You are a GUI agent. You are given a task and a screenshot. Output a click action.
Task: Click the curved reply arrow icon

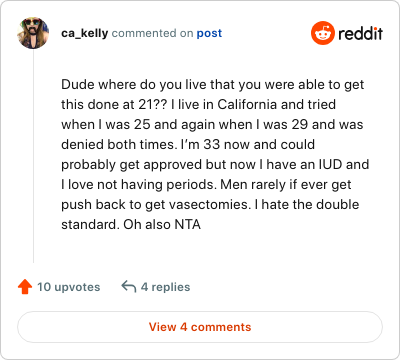(129, 287)
